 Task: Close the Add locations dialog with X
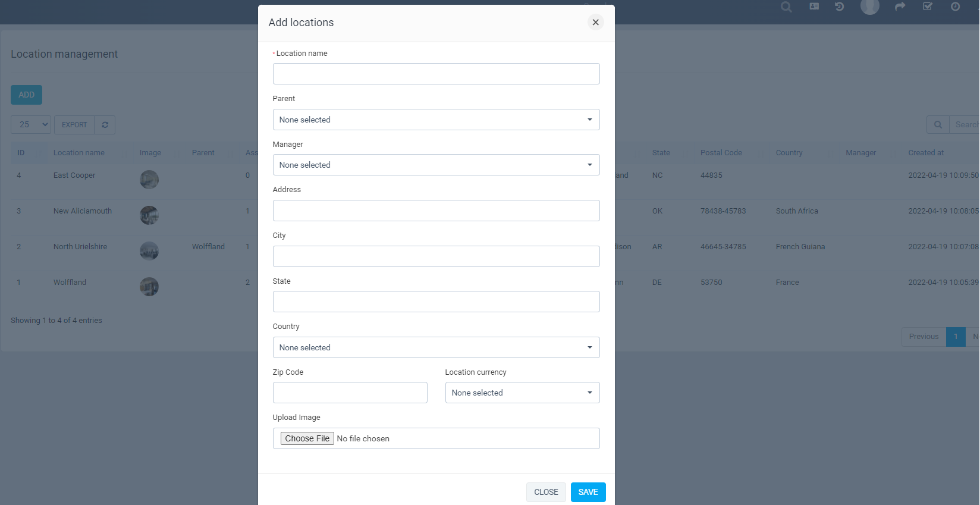595,22
